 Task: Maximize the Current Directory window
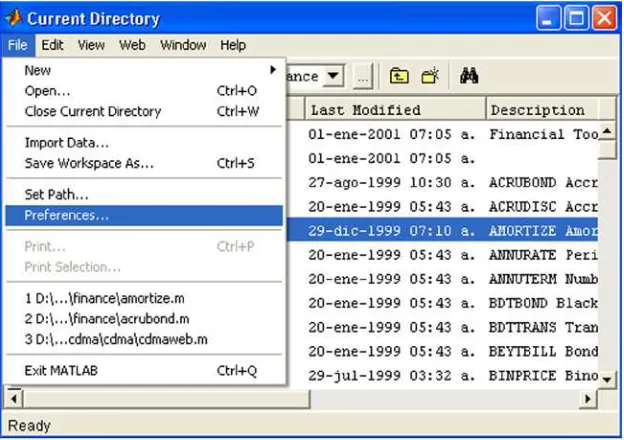(x=576, y=18)
